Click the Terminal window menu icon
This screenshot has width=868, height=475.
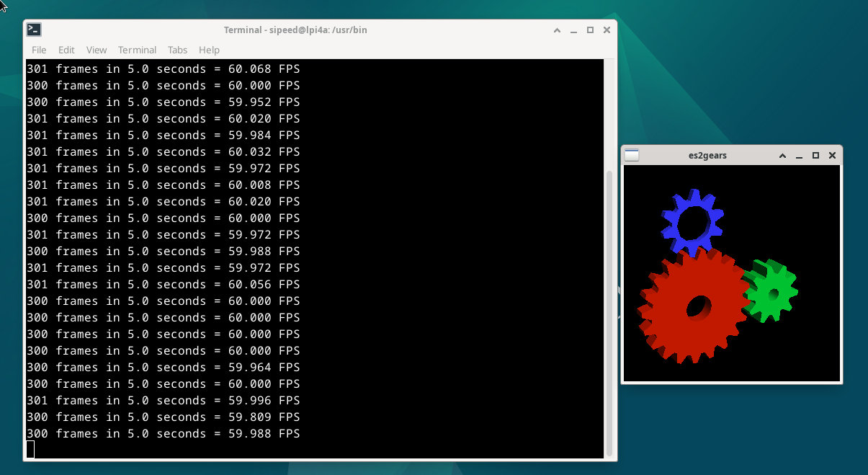click(x=34, y=30)
